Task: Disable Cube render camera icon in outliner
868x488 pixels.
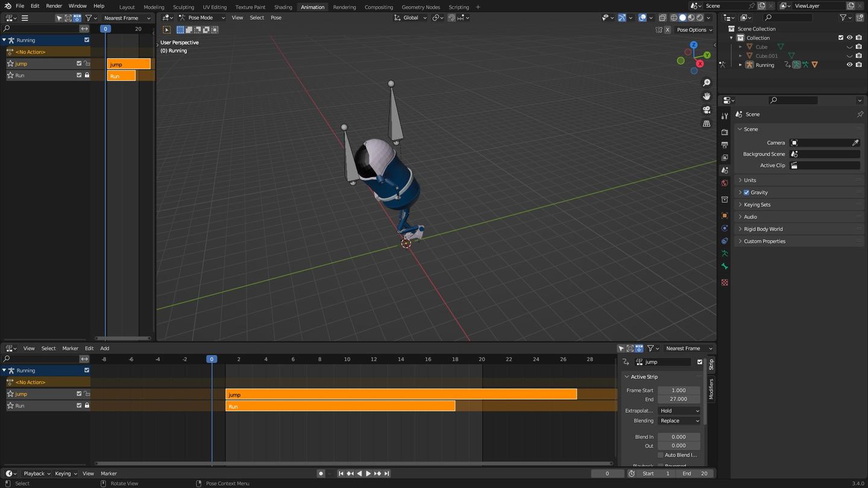Action: tap(859, 46)
